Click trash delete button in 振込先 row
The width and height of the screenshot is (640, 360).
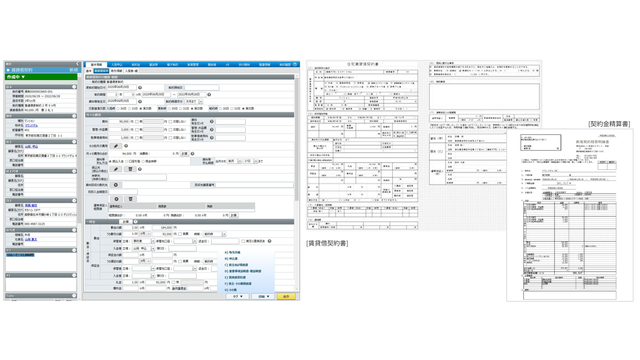(130, 169)
